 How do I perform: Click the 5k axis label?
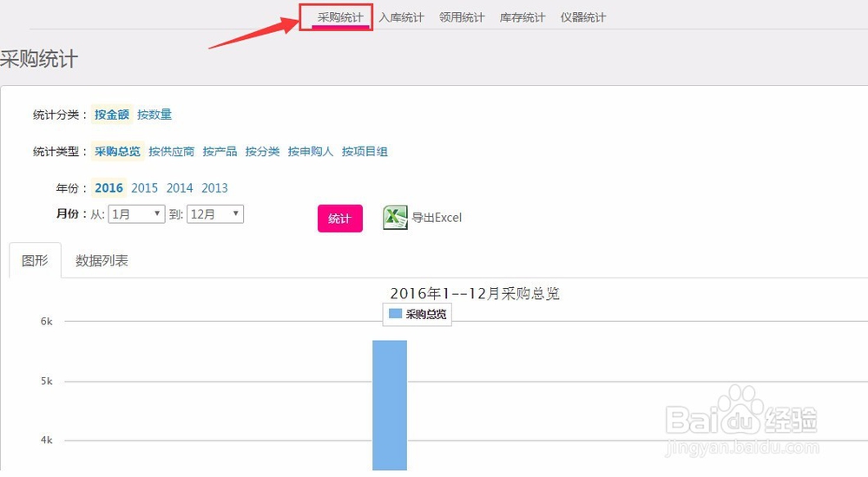click(x=47, y=382)
